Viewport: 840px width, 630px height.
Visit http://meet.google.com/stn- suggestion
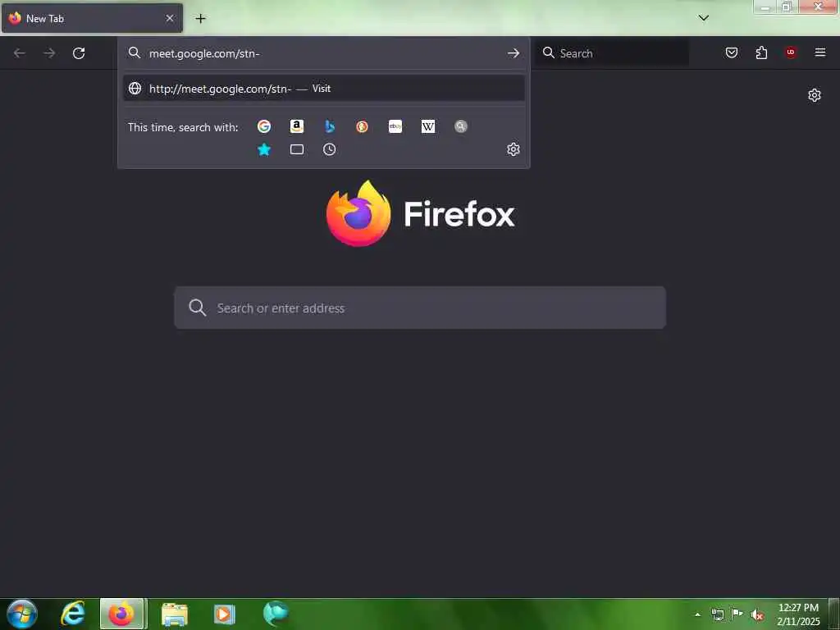pos(323,89)
